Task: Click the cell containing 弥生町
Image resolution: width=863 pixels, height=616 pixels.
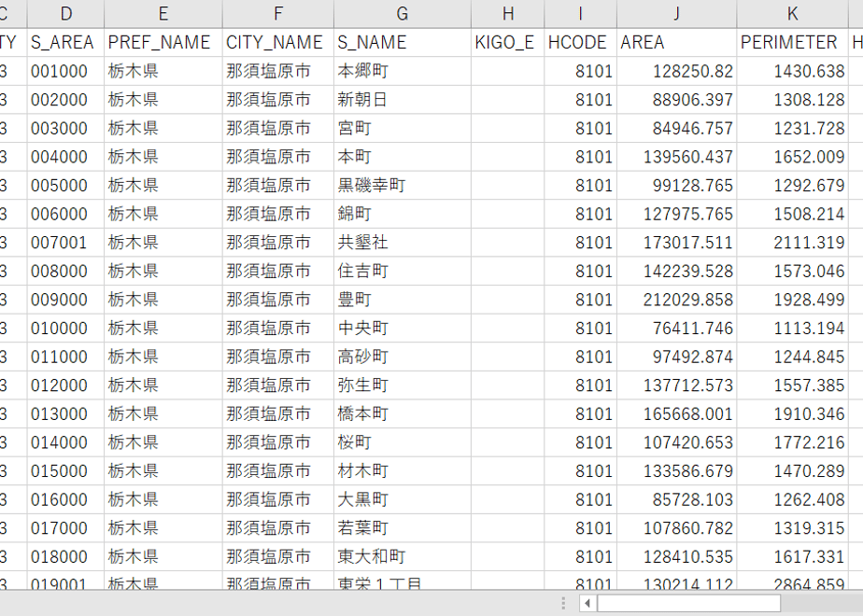Action: click(403, 385)
